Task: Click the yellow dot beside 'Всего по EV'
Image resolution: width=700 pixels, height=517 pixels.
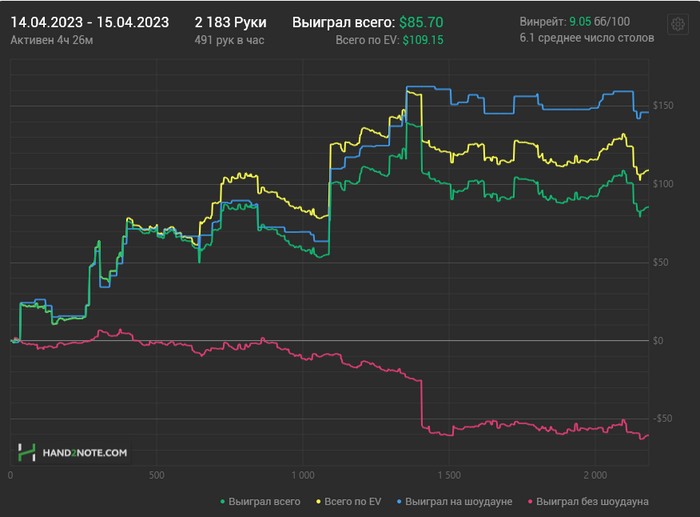Action: pos(318,502)
